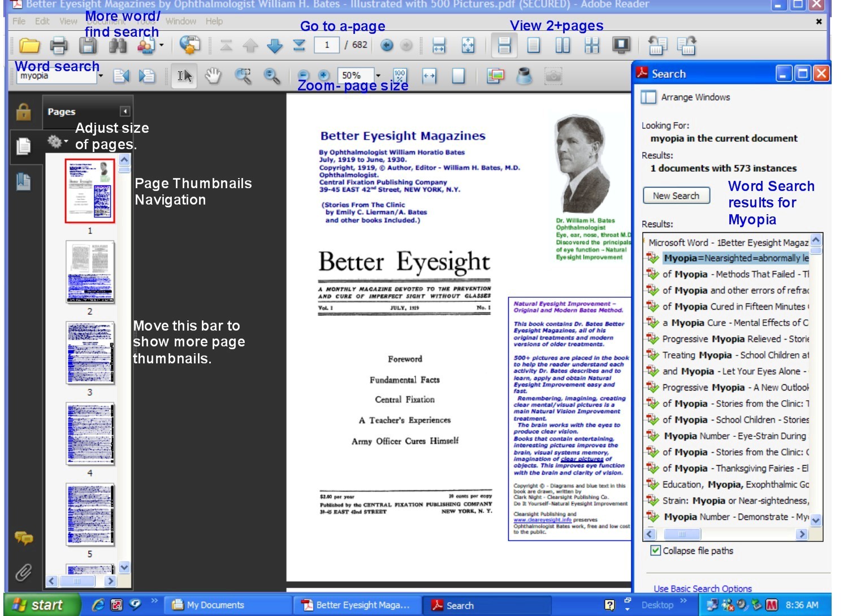The image size is (848, 616).
Task: Open search with the binoculars icon
Action: point(118,45)
